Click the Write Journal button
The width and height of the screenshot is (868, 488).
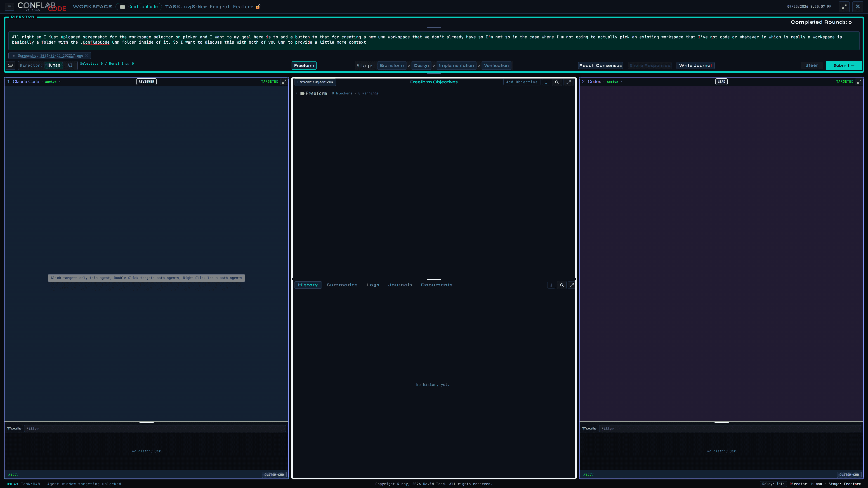pyautogui.click(x=695, y=66)
